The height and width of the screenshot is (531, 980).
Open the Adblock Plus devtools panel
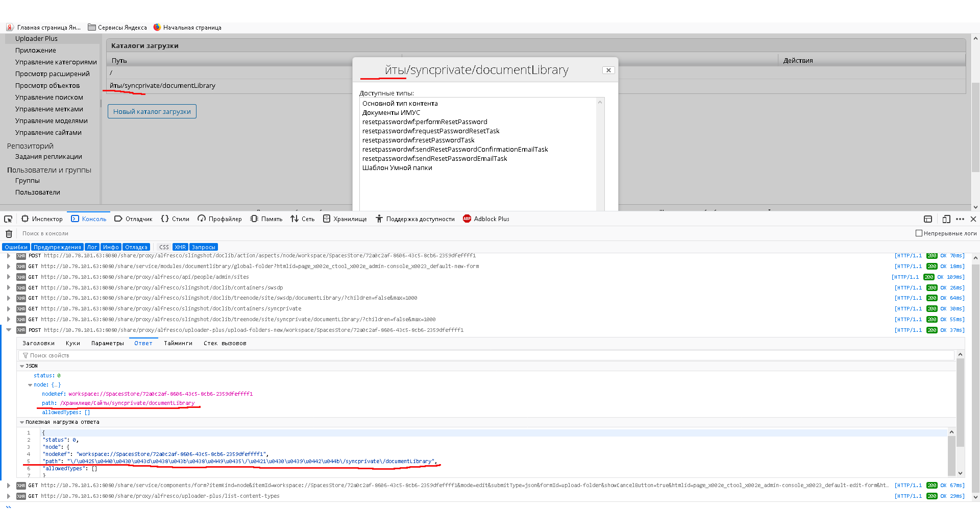486,219
